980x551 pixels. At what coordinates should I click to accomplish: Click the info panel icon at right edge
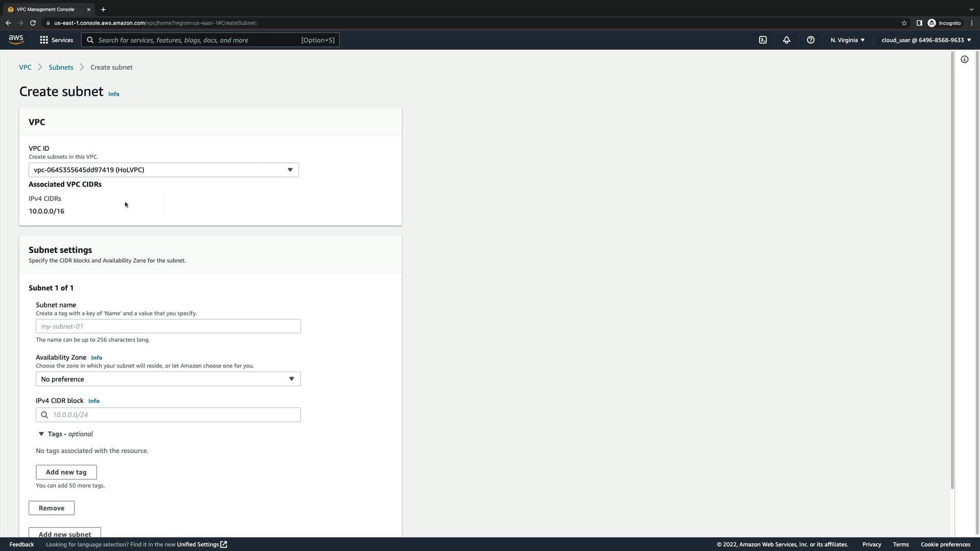click(964, 60)
